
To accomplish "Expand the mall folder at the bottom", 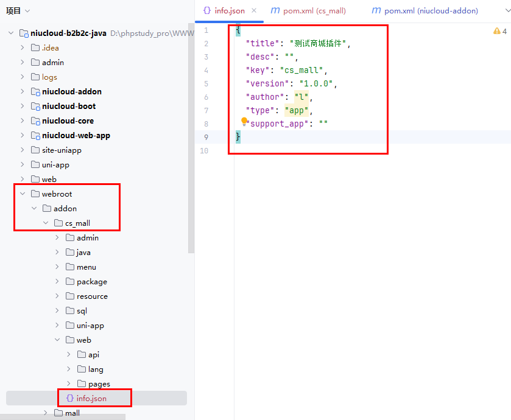I will pos(46,413).
